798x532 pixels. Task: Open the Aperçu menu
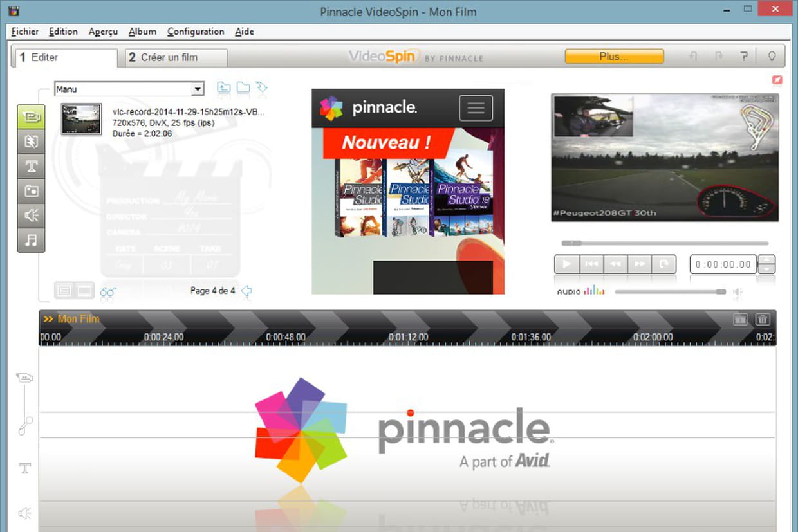pyautogui.click(x=103, y=32)
